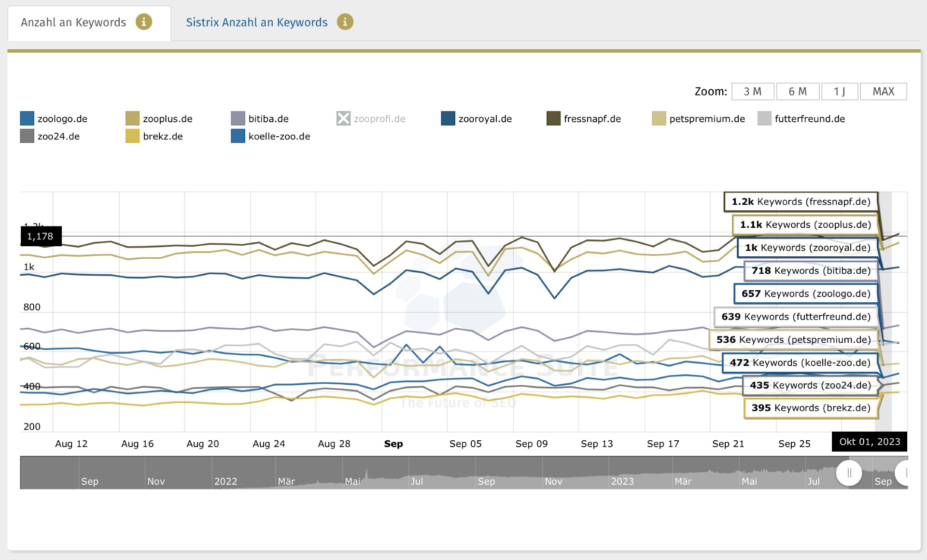Click bitiba.de 718 Keywords tooltip
This screenshot has width=927, height=560.
pos(811,271)
